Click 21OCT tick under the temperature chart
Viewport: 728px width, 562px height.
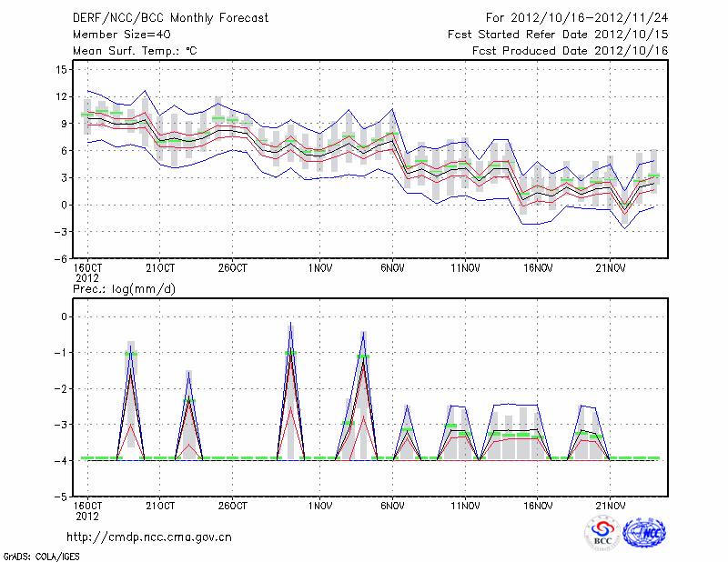pos(159,268)
